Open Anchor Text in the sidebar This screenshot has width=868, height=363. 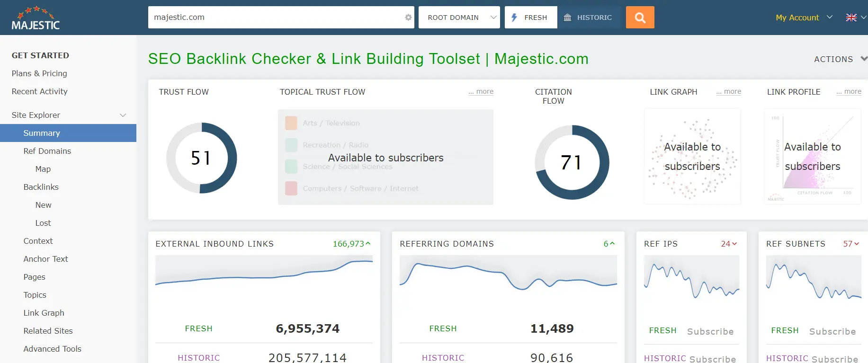pyautogui.click(x=46, y=259)
